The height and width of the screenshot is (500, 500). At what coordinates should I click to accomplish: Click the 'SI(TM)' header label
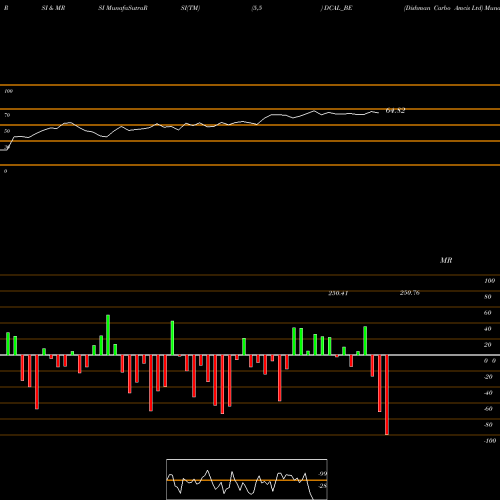click(x=190, y=8)
